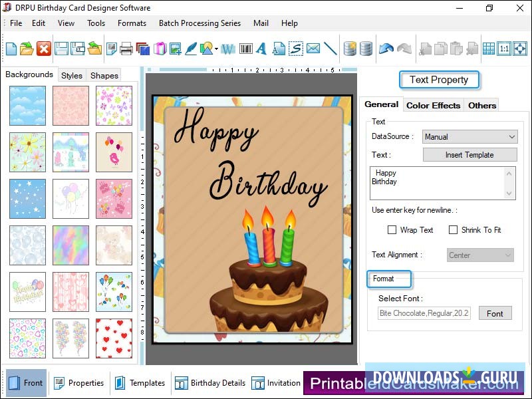Click the Front button in bottom bar
532x399 pixels.
tap(26, 383)
